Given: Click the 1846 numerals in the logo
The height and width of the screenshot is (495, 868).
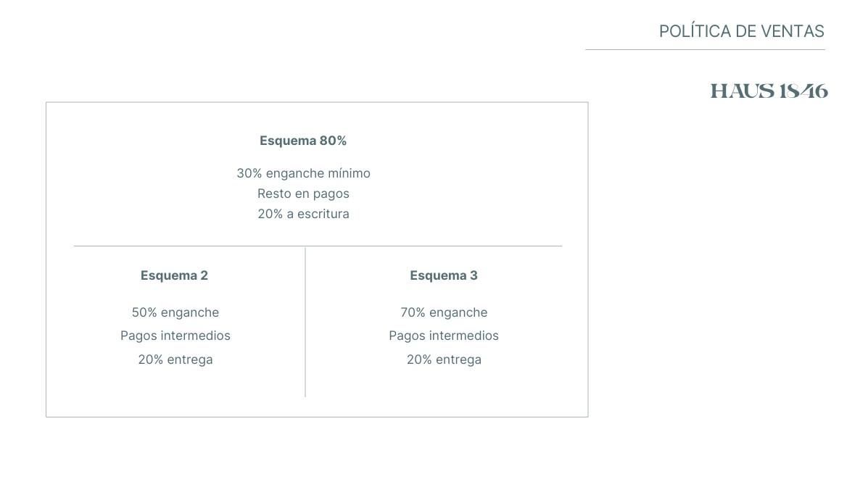Looking at the screenshot, I should (803, 91).
